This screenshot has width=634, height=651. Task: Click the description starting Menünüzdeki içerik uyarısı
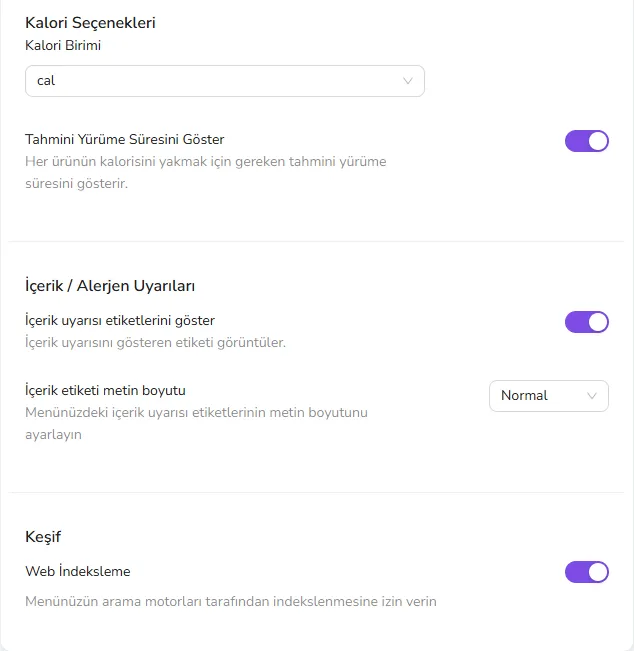point(196,423)
